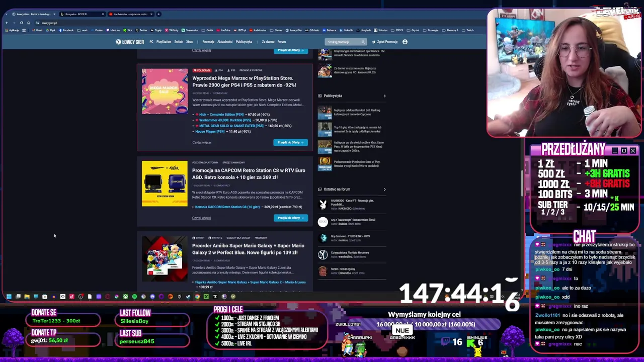Open Czytaj więcej under Mega Marzec article
The width and height of the screenshot is (644, 362).
click(202, 142)
